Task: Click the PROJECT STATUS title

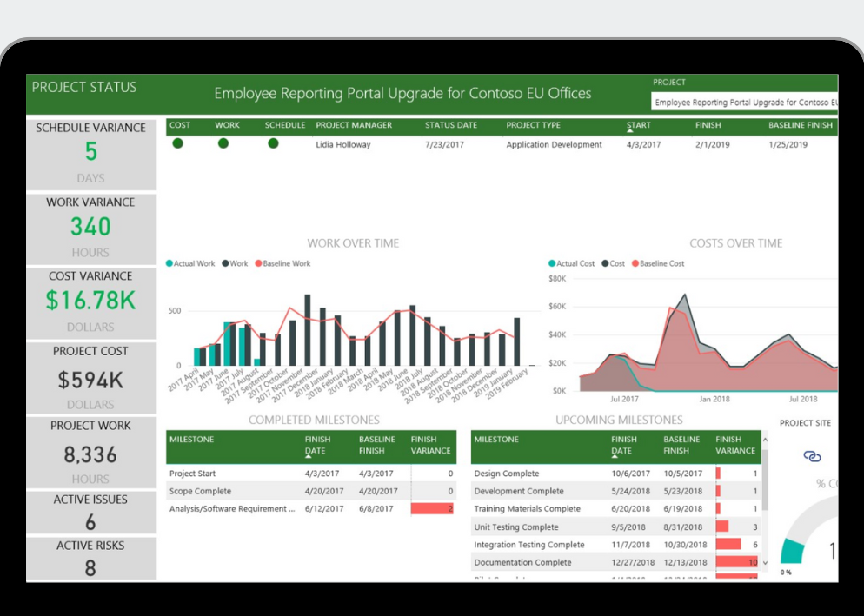Action: click(84, 87)
